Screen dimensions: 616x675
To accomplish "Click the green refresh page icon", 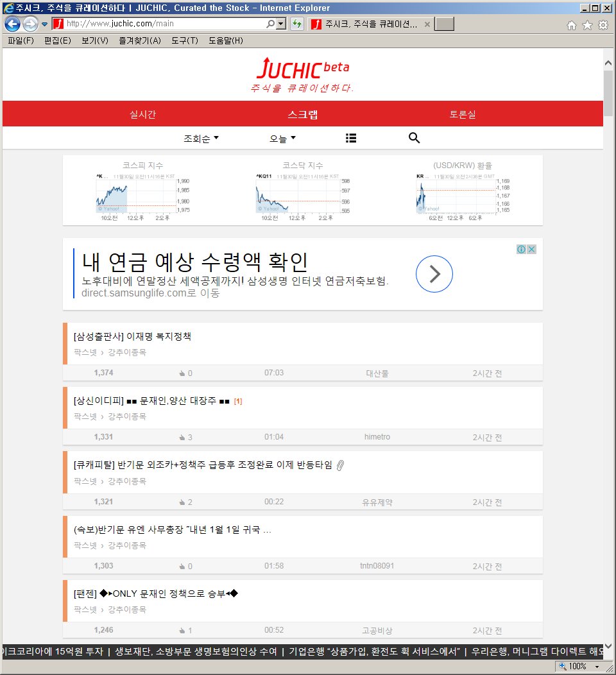I will tap(297, 24).
